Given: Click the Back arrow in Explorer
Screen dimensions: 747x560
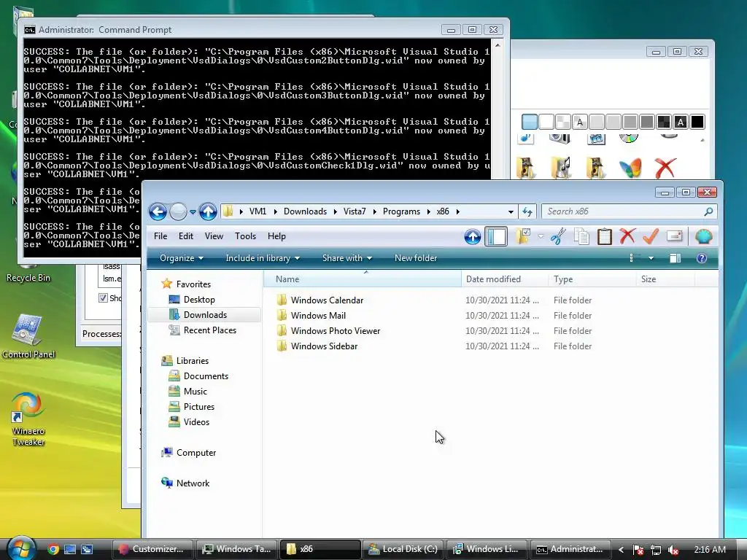Looking at the screenshot, I should coord(158,211).
